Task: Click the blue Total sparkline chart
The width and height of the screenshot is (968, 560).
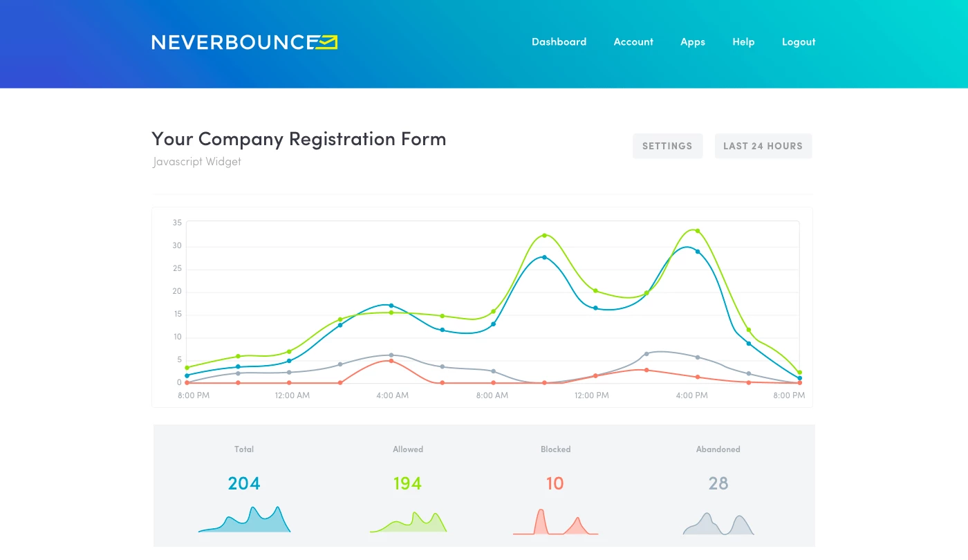Action: point(245,521)
